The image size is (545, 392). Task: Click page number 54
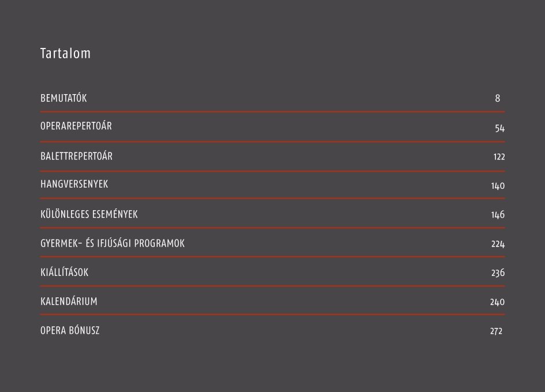[500, 128]
